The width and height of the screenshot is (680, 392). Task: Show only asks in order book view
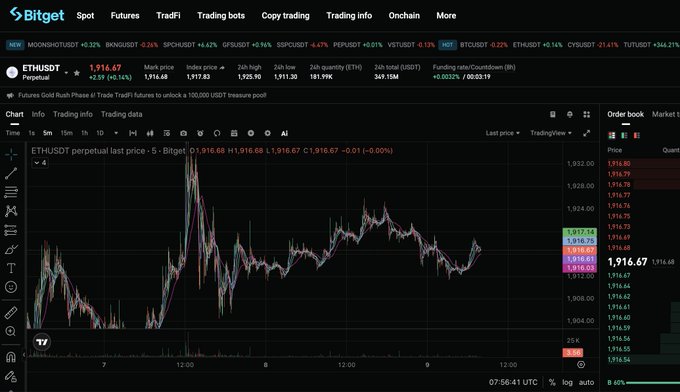pos(637,135)
